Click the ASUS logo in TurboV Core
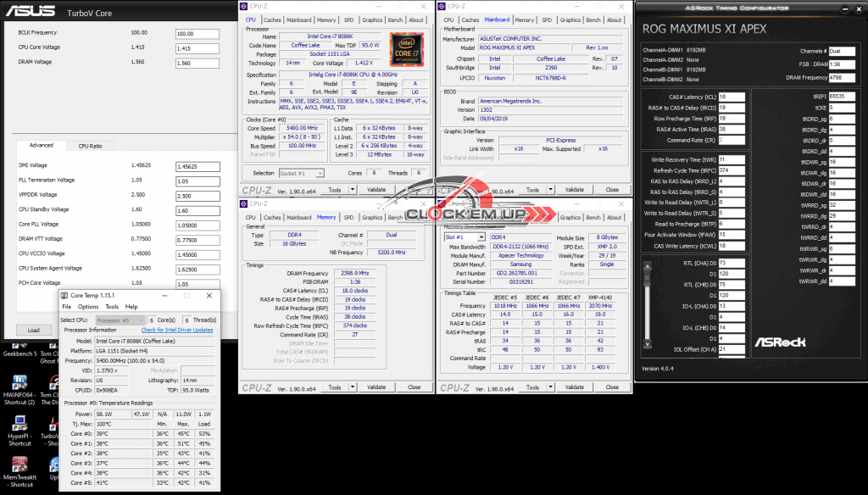This screenshot has height=495, width=868. (31, 12)
